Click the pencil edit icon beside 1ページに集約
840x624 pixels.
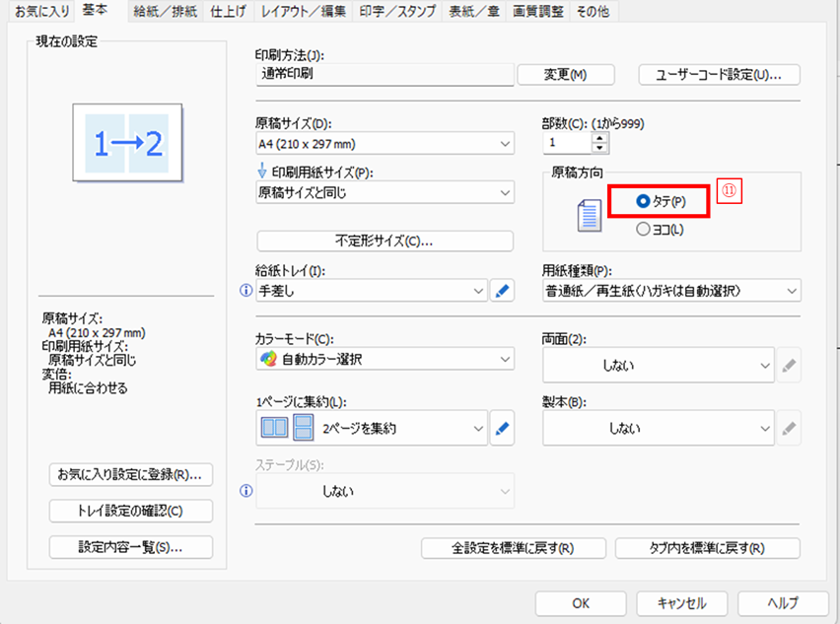click(503, 429)
